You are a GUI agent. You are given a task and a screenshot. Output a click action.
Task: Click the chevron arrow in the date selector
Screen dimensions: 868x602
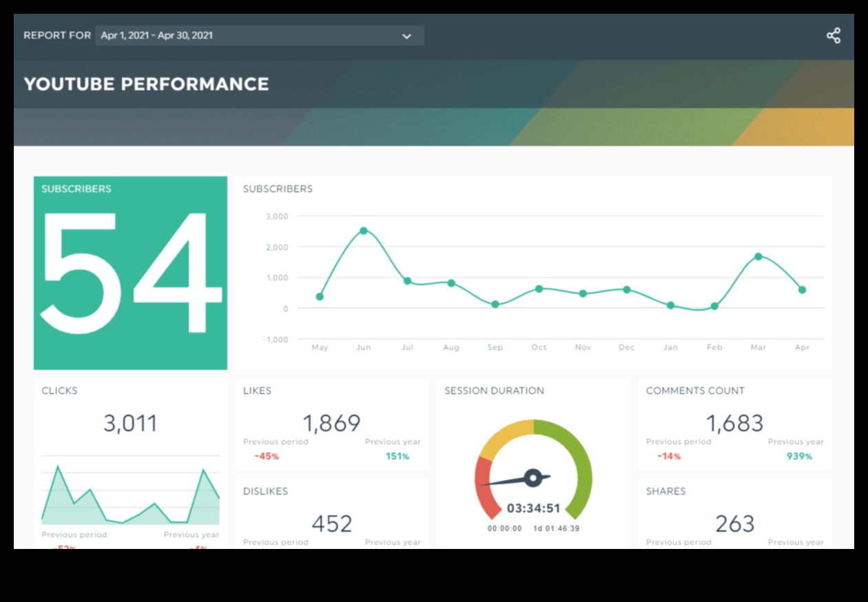[406, 37]
